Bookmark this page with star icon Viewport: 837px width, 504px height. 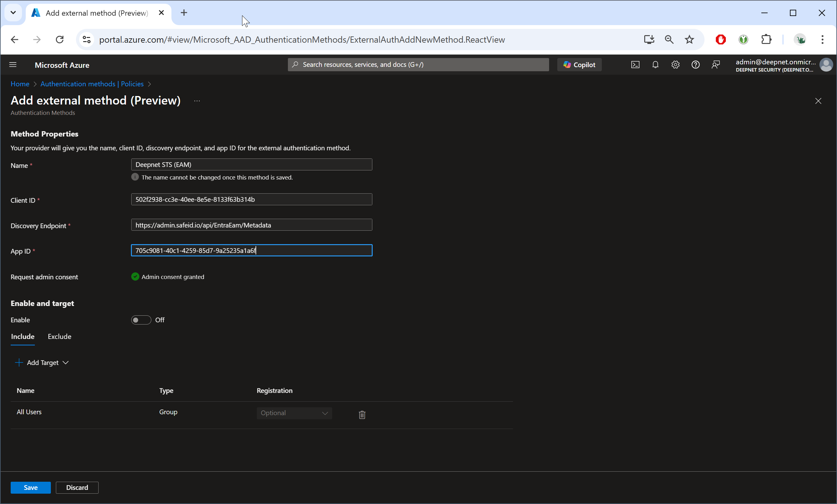(689, 40)
